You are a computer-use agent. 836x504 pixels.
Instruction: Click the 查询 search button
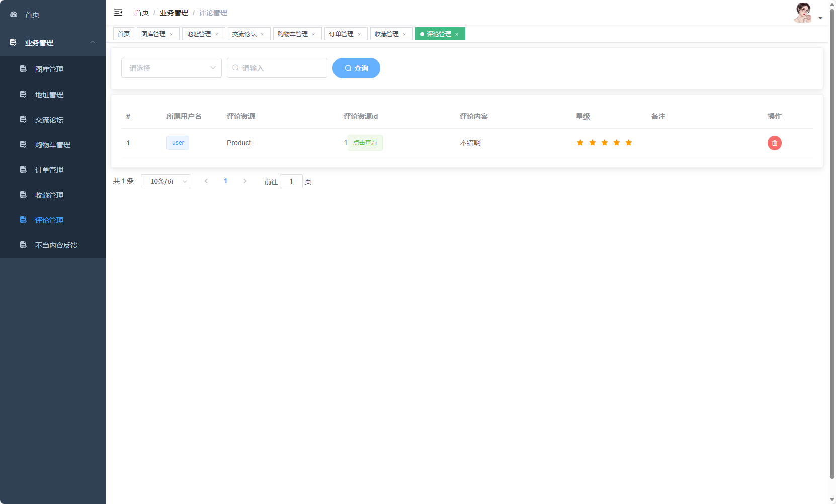click(x=356, y=68)
